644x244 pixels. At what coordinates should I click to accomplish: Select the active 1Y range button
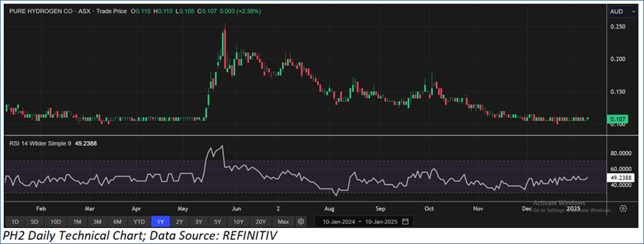161,222
